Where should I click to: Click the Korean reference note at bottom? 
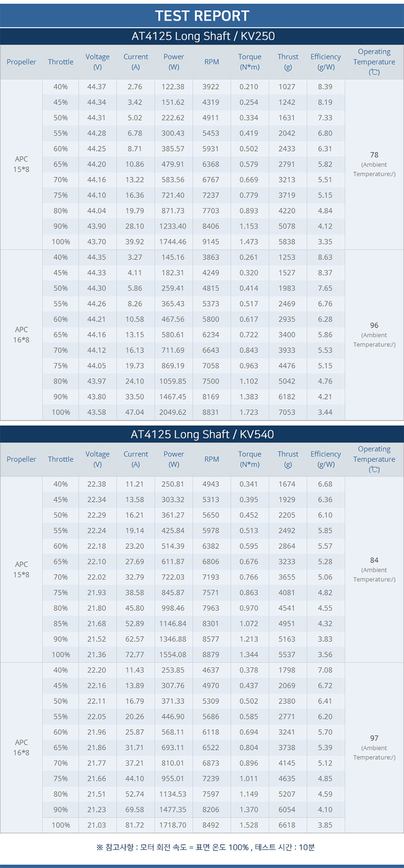(205, 847)
